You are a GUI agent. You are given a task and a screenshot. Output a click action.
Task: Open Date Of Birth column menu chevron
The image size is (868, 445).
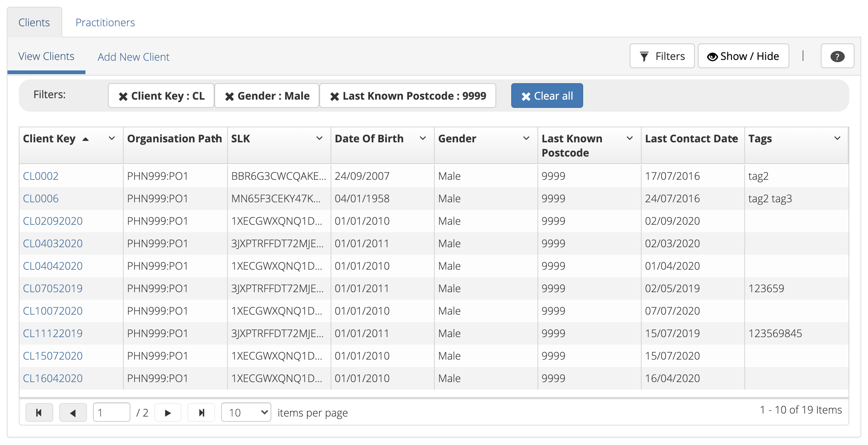tap(423, 138)
